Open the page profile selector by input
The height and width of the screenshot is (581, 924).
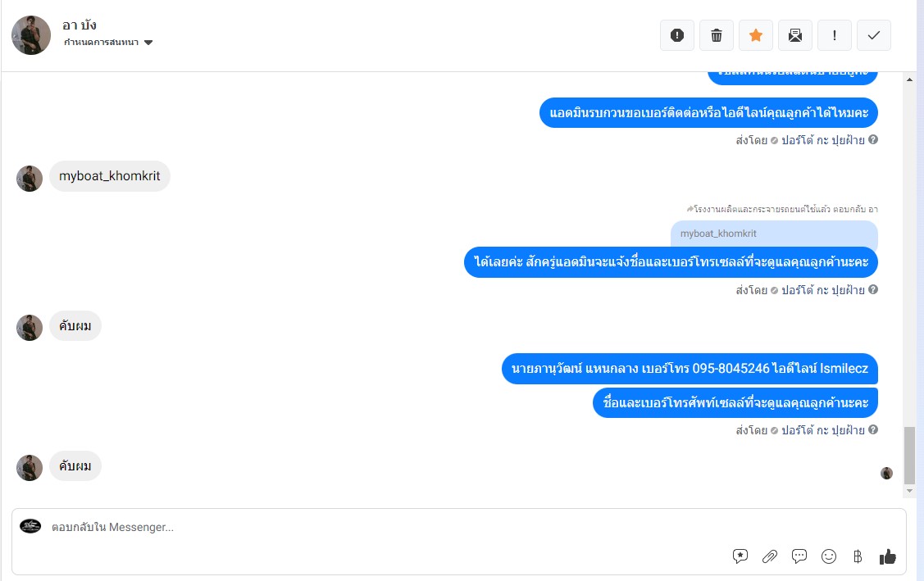[30, 526]
